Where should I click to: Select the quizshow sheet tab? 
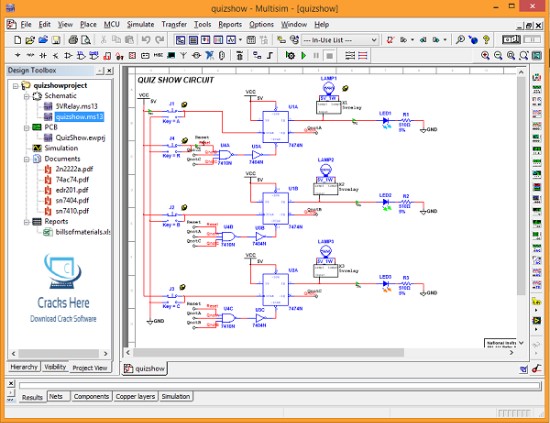pyautogui.click(x=145, y=368)
